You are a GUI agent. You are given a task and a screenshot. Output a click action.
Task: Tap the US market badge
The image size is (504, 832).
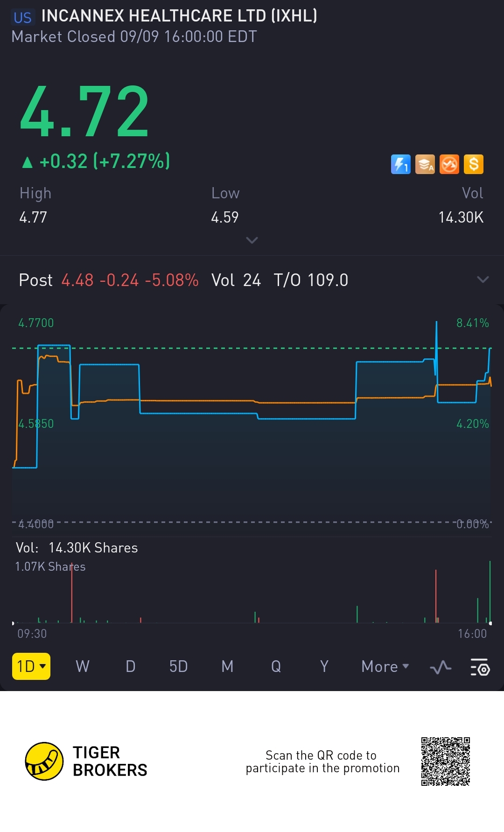(x=22, y=18)
